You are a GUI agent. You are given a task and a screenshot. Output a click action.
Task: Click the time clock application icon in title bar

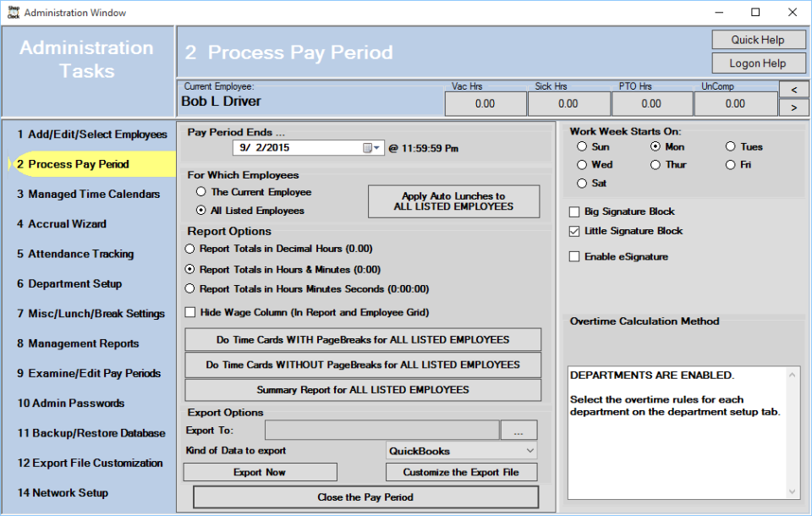click(12, 12)
